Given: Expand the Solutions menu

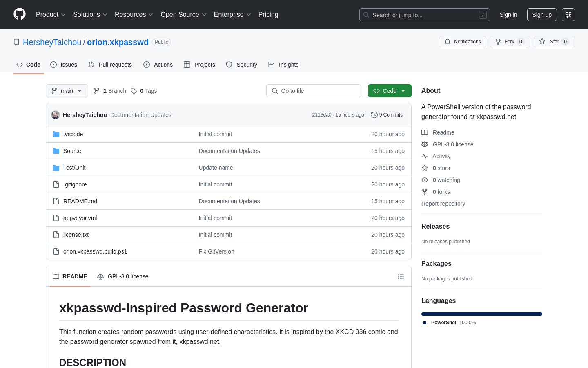Looking at the screenshot, I should [x=90, y=15].
